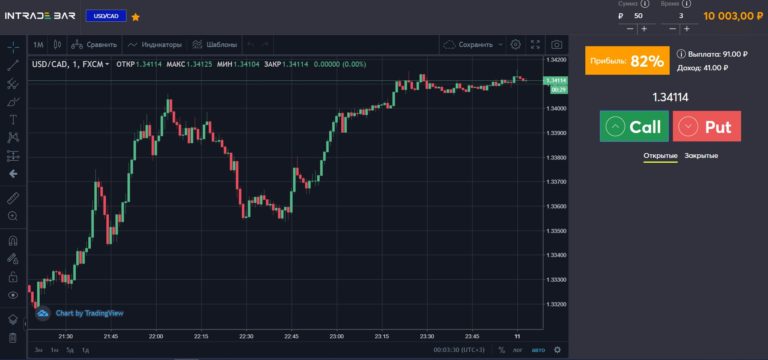Click the info icon beside Выплата
The image size is (768, 360).
coord(681,54)
